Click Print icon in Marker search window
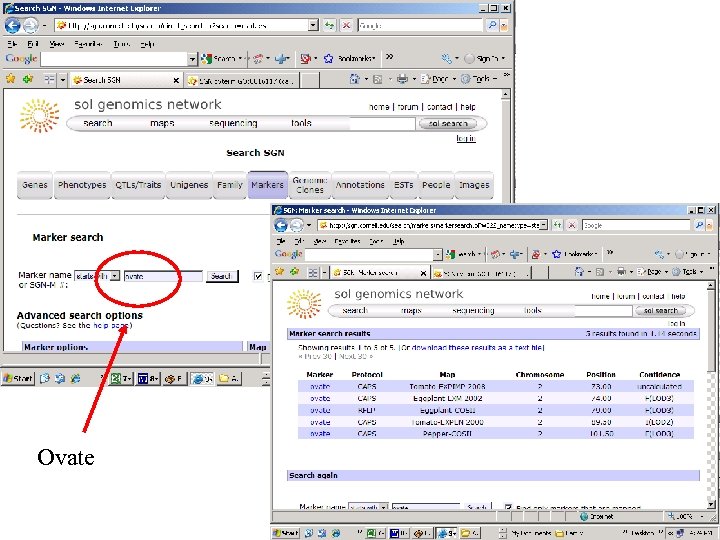720x540 pixels. pos(621,272)
